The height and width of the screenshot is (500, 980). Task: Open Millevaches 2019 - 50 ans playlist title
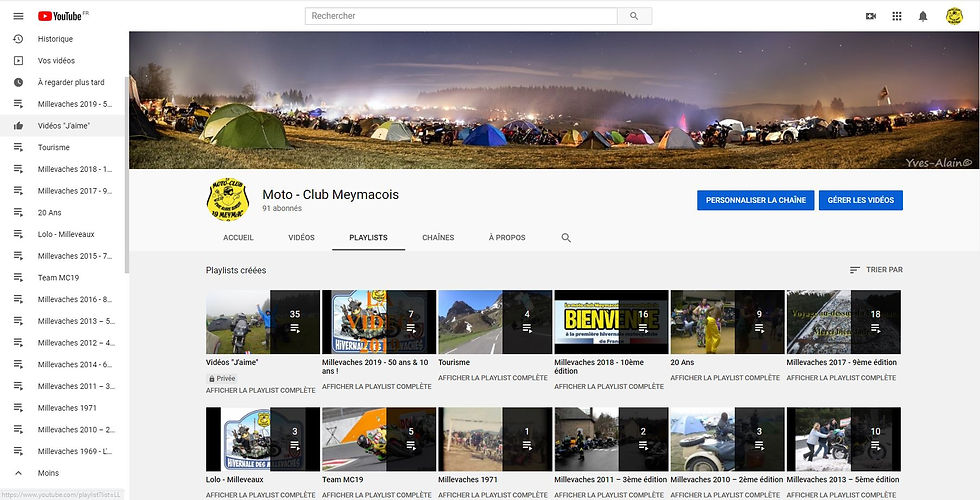point(375,366)
